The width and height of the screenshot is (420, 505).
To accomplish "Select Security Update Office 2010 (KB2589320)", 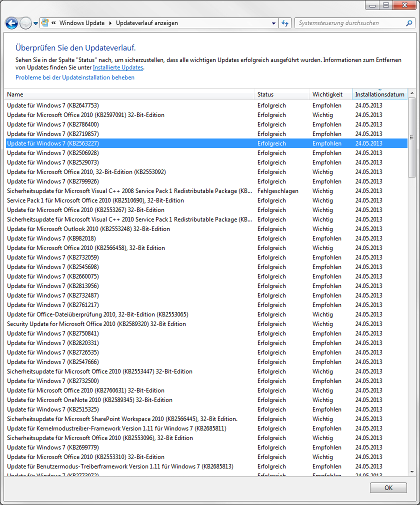I will [x=207, y=324].
